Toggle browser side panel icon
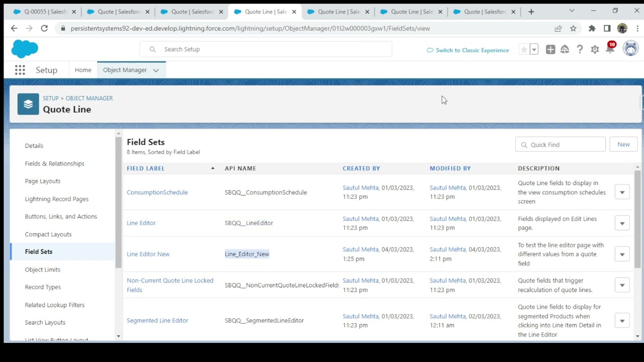This screenshot has height=362, width=644. [607, 29]
